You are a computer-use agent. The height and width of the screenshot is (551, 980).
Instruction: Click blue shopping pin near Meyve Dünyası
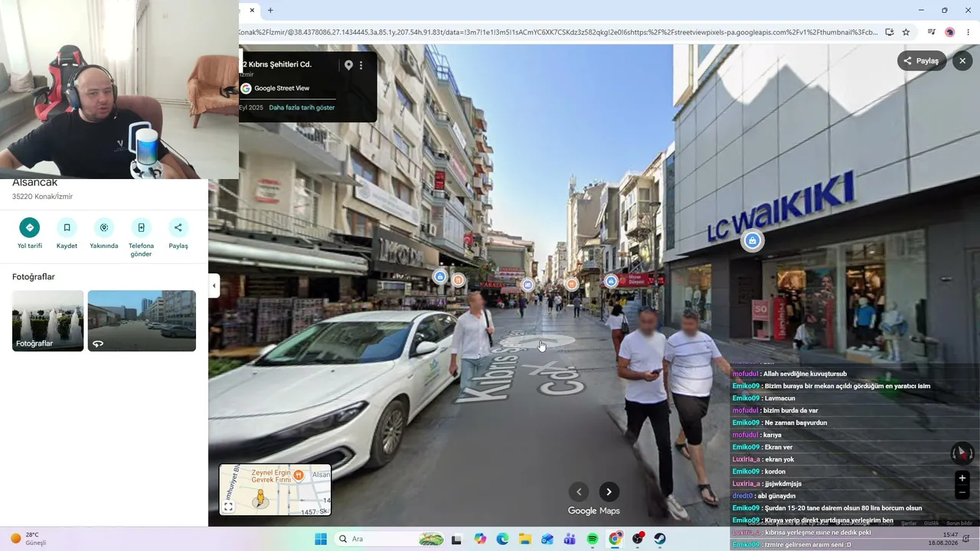coord(611,282)
